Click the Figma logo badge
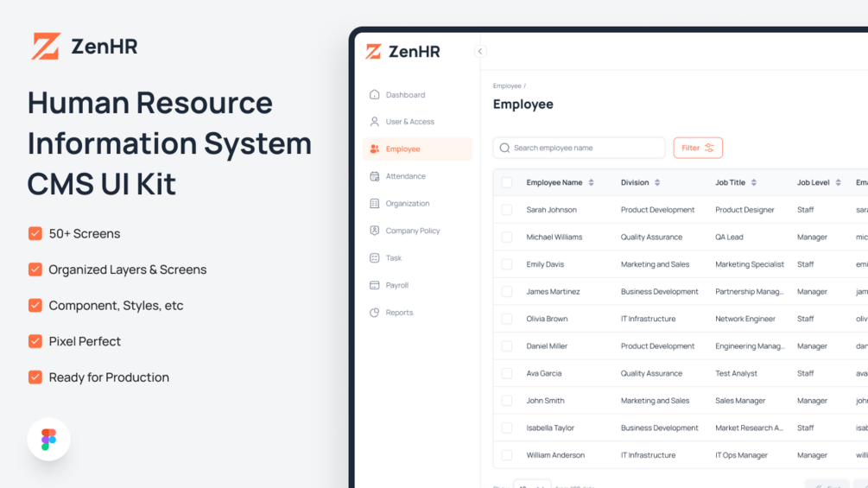Image resolution: width=868 pixels, height=488 pixels. point(48,440)
